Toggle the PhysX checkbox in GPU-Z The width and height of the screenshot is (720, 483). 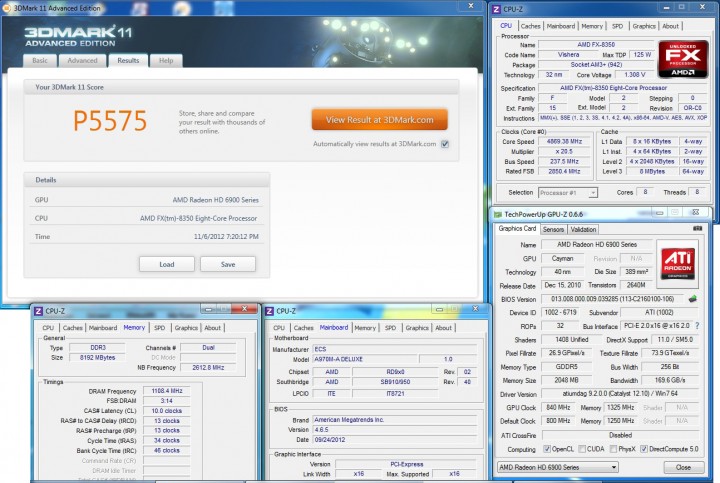613,449
